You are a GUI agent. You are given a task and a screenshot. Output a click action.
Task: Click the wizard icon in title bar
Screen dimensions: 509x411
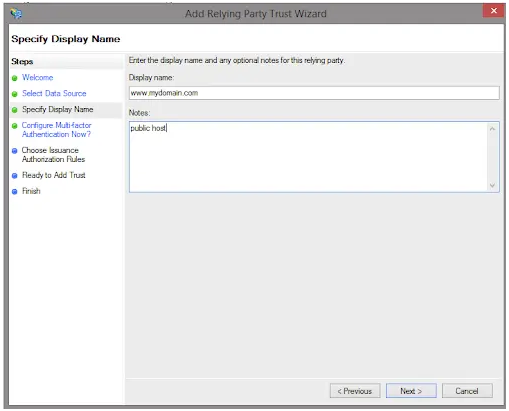16,14
